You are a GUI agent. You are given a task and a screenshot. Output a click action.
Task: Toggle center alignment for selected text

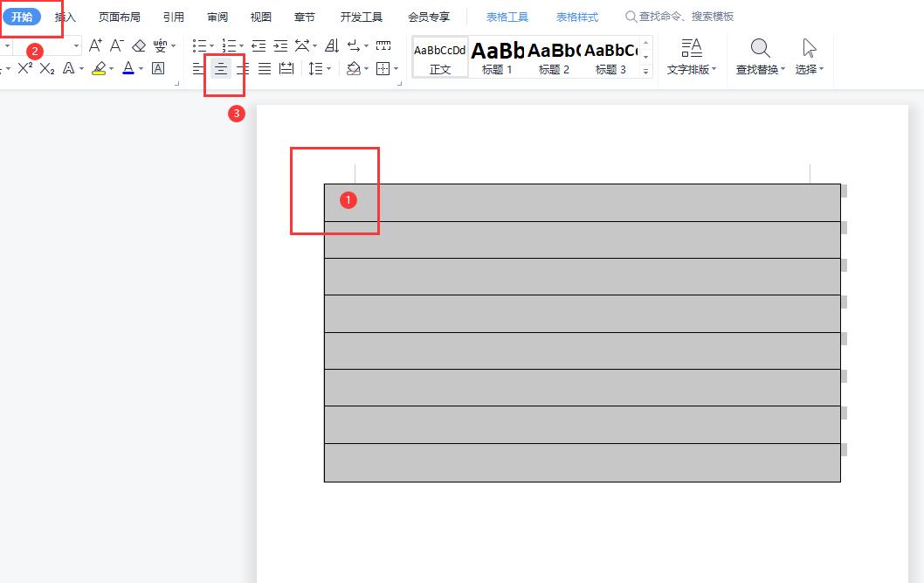[220, 68]
